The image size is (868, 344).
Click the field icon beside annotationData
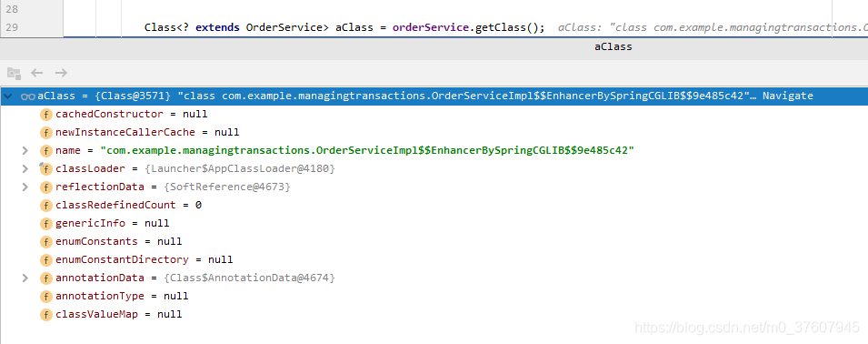[x=46, y=278]
